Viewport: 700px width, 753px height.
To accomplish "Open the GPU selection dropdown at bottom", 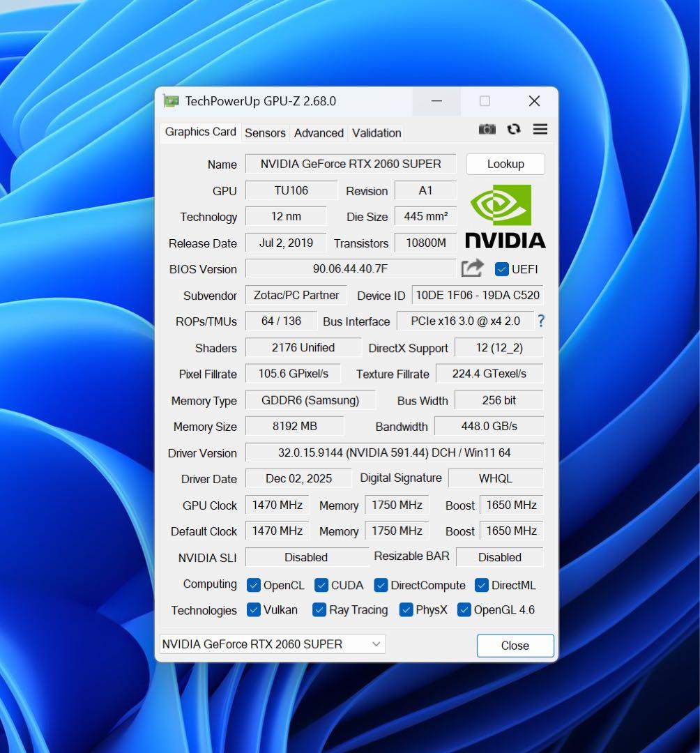I will (x=376, y=644).
